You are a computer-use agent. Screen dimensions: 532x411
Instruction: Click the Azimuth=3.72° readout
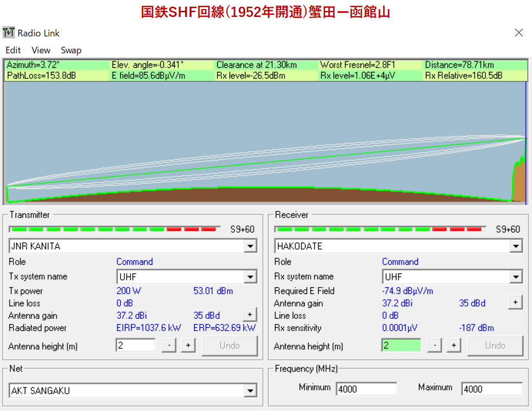(33, 65)
